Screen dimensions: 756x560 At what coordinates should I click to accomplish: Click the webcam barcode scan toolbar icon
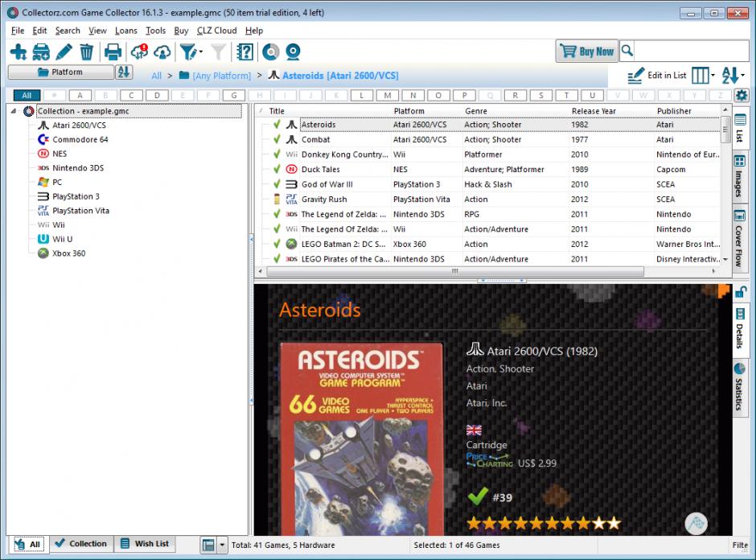pos(293,51)
